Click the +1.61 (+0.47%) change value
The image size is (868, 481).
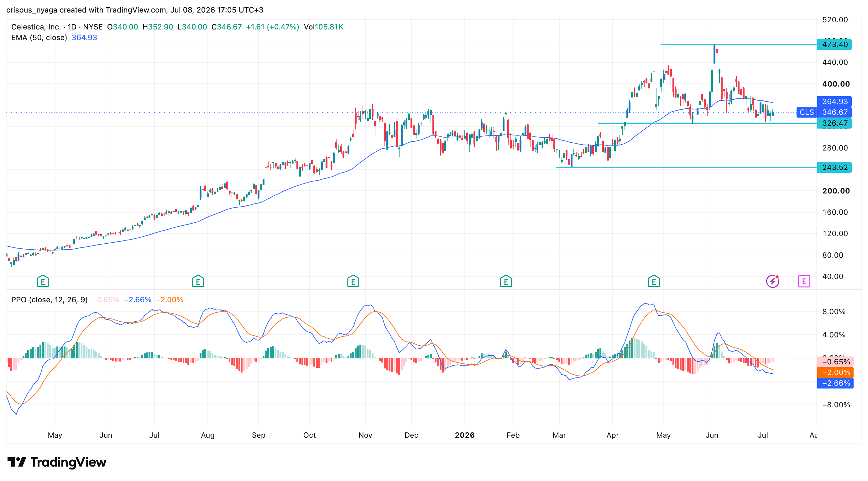[273, 27]
